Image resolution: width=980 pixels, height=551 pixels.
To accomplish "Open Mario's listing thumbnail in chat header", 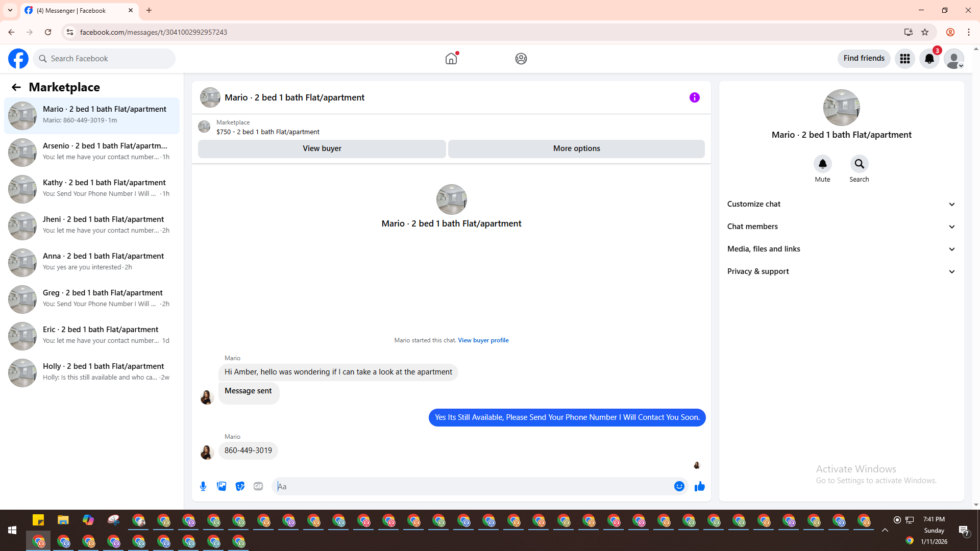I will click(210, 97).
